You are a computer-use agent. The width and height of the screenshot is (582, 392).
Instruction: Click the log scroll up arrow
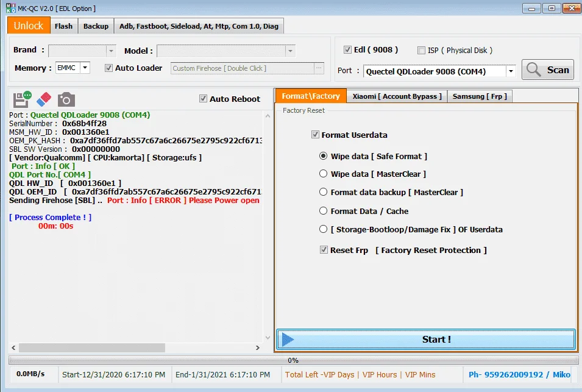[x=268, y=116]
